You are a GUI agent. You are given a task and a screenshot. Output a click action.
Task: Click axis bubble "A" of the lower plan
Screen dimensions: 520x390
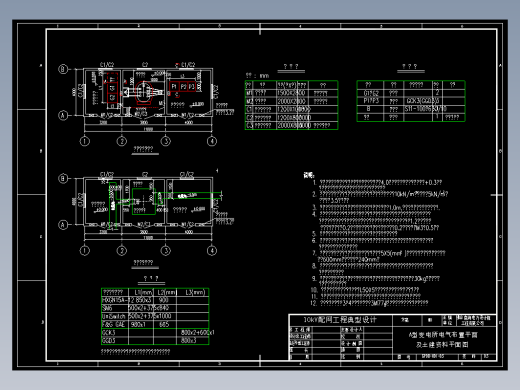[x=63, y=225]
